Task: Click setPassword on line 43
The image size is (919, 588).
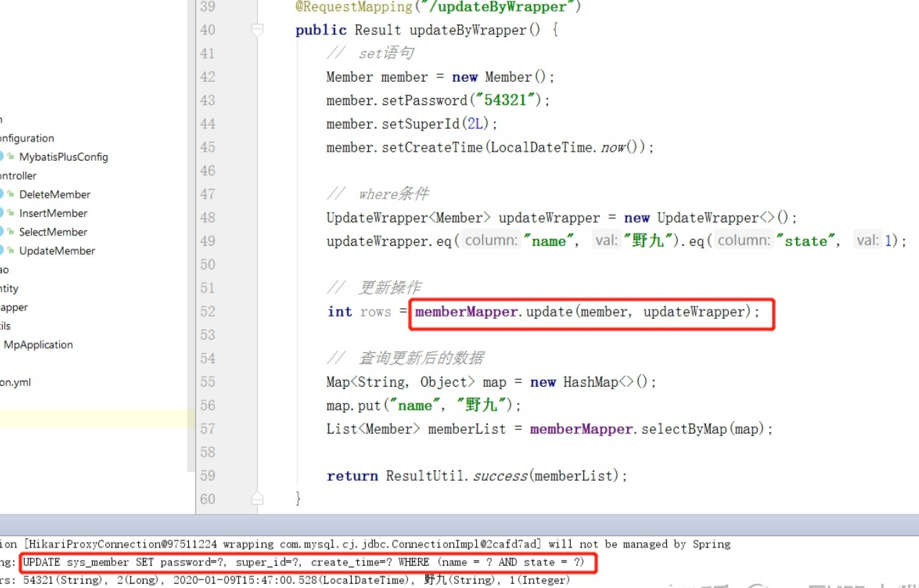Action: (x=424, y=100)
